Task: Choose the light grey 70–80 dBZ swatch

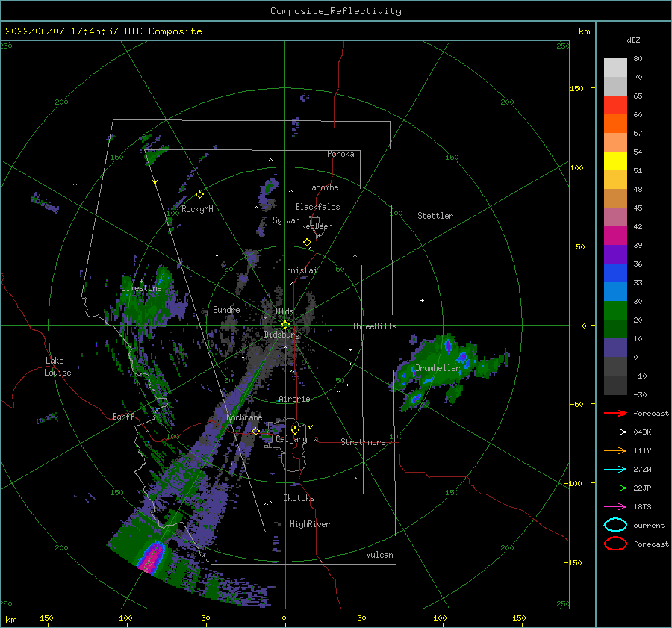Action: pyautogui.click(x=615, y=68)
